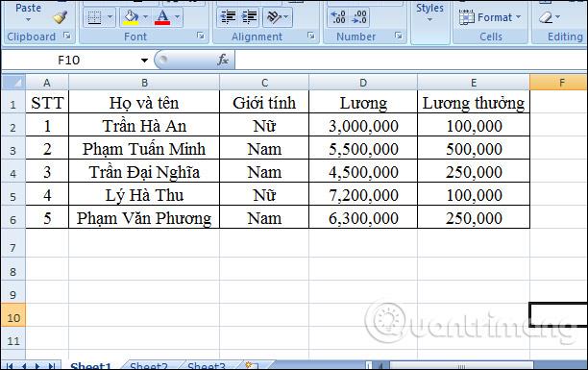
Task: Open the Clipboard dialog launcher
Action: point(67,36)
